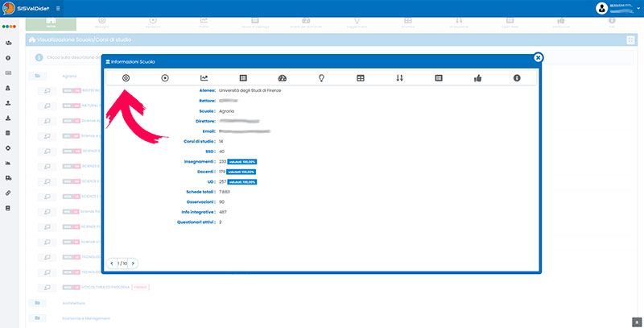Image resolution: width=644 pixels, height=328 pixels.
Task: Go to next page in dialog pager
Action: [x=134, y=264]
